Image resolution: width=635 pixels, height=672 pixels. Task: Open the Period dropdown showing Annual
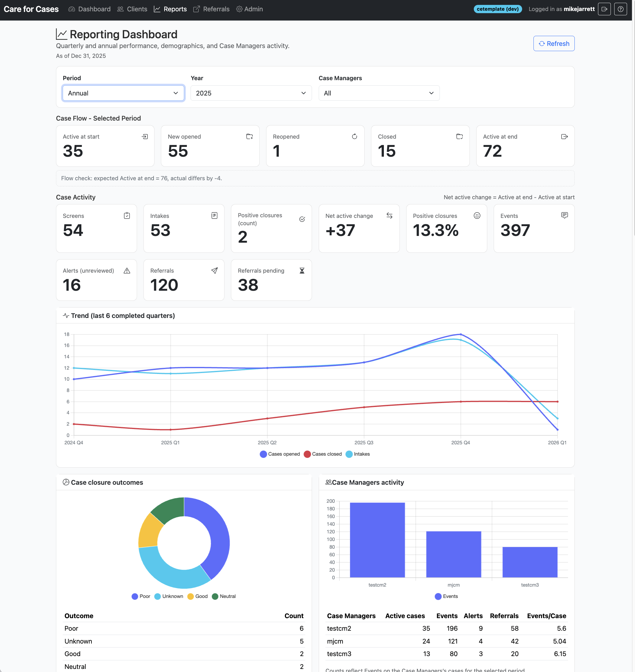pyautogui.click(x=123, y=93)
